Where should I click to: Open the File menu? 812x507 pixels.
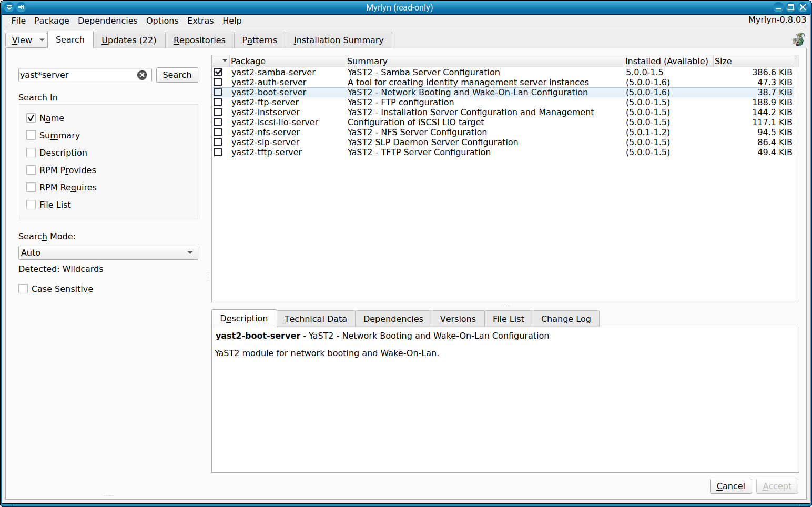[x=18, y=21]
